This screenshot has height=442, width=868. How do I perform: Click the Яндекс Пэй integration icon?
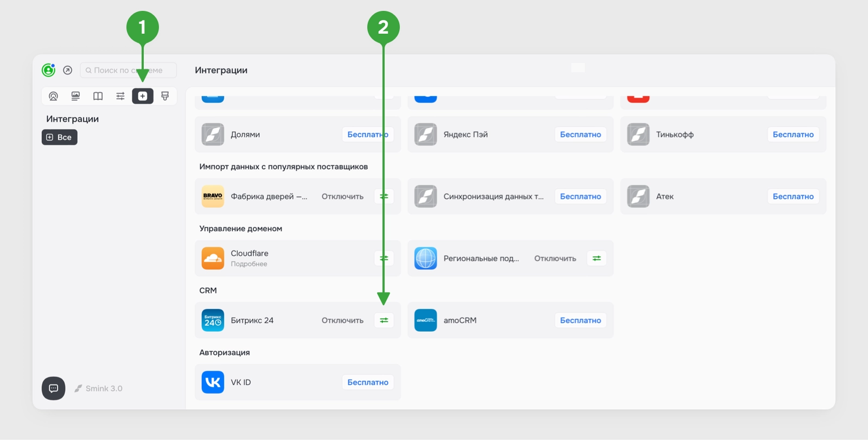(x=425, y=135)
